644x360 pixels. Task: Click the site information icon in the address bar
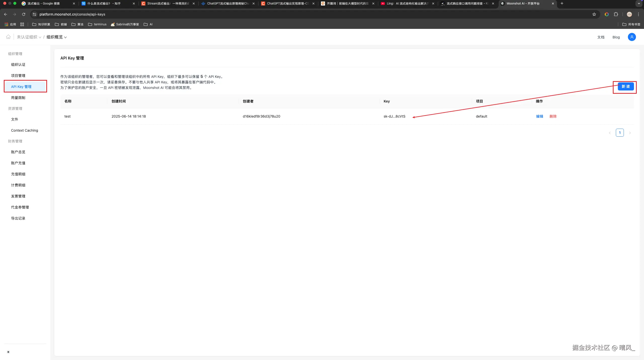pos(35,14)
